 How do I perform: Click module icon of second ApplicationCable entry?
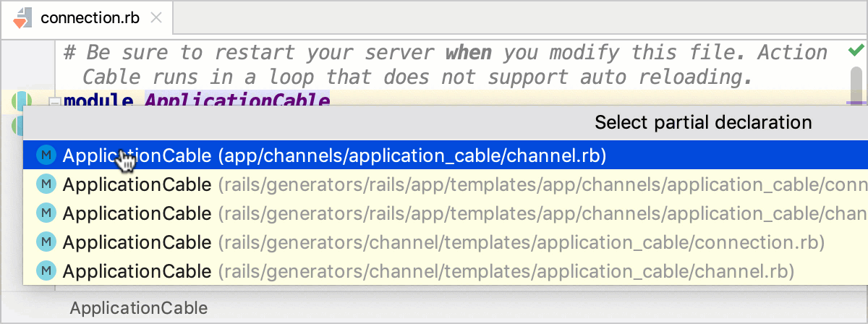coord(47,184)
